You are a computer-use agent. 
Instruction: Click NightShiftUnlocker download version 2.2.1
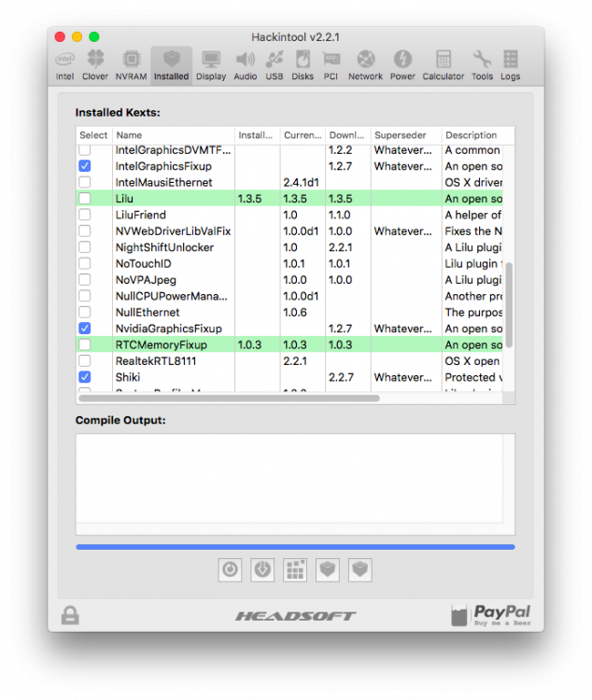[x=341, y=247]
